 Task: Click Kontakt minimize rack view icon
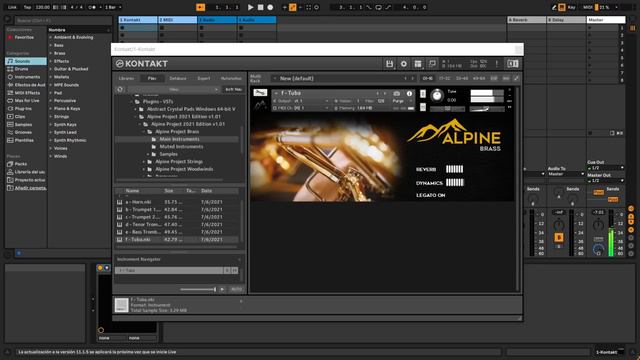click(432, 64)
